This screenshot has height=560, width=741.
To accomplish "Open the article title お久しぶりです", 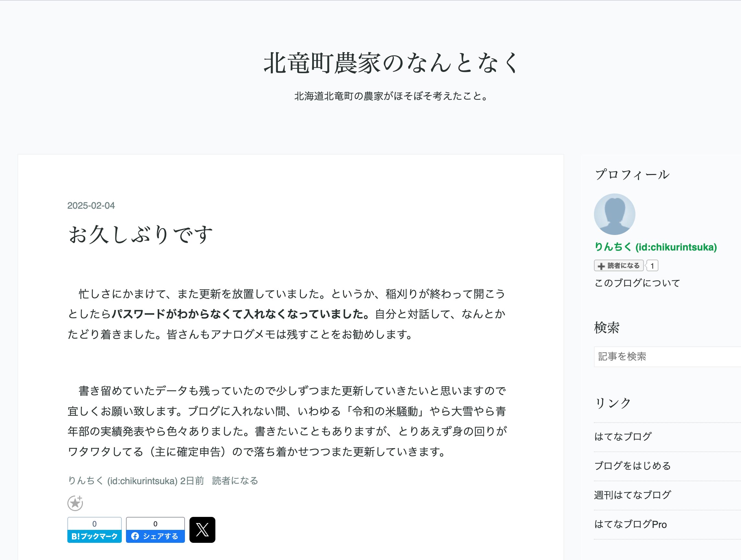I will (140, 234).
